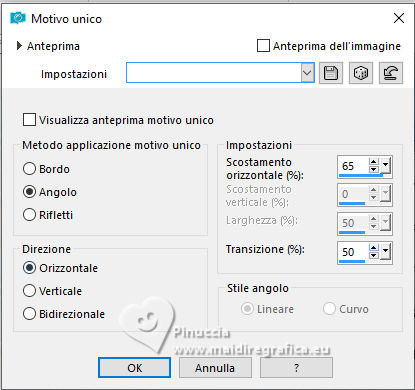The height and width of the screenshot is (390, 415).
Task: Check Visualizza anteprima motivo unico
Action: (x=29, y=120)
